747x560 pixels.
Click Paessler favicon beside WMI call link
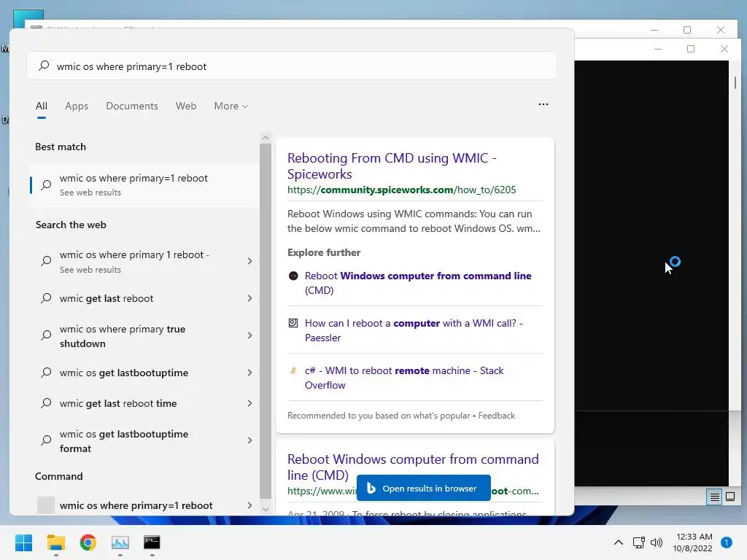tap(293, 323)
